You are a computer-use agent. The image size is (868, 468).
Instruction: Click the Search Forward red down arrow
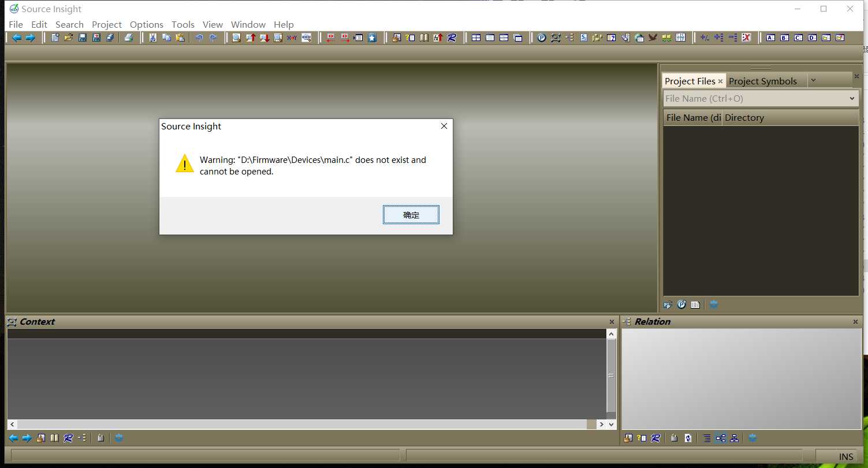point(265,38)
